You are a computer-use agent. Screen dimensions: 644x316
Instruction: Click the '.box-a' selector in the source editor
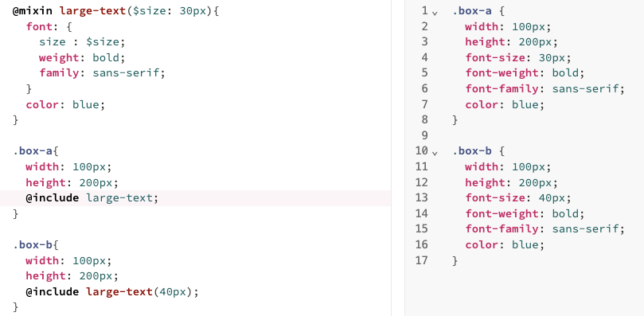pyautogui.click(x=33, y=151)
